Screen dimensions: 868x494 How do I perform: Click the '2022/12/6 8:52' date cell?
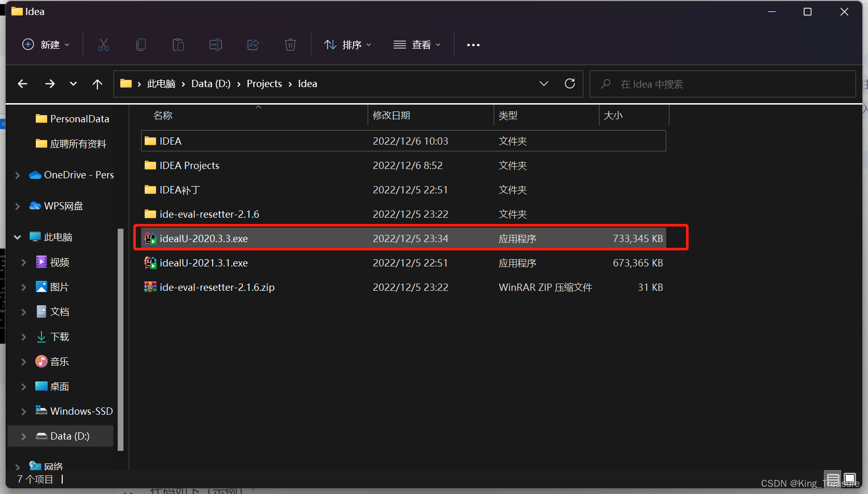[408, 165]
